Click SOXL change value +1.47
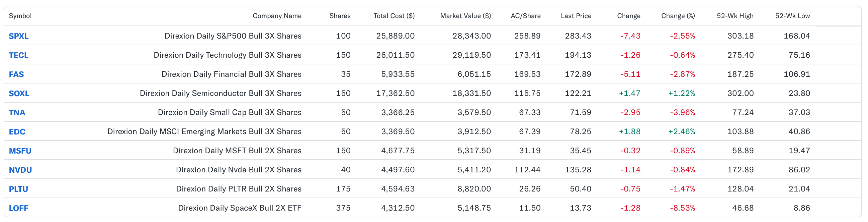Image resolution: width=868 pixels, height=222 pixels. click(x=629, y=93)
